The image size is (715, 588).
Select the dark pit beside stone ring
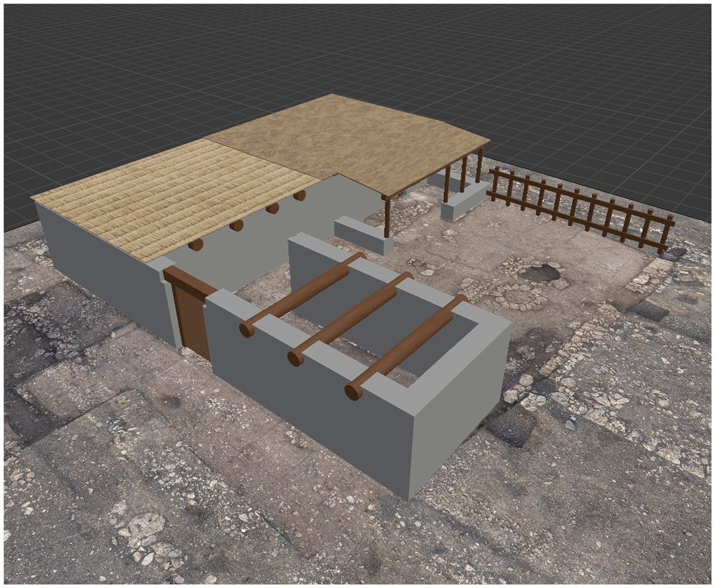click(542, 273)
